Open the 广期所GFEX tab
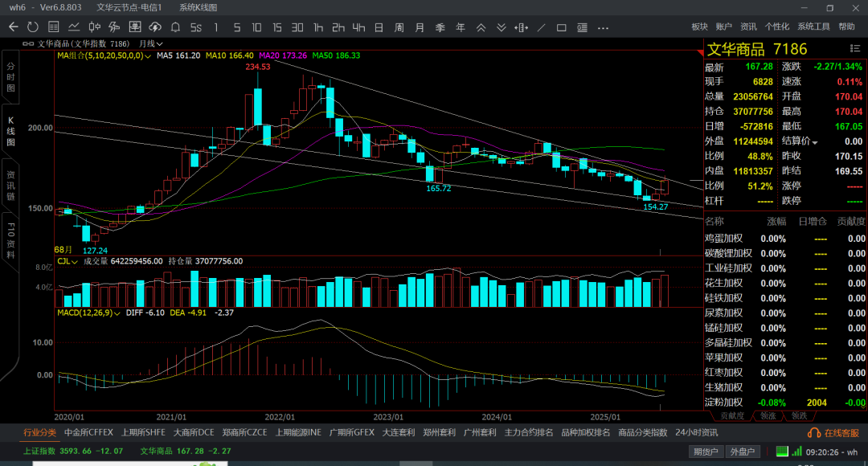Viewport: 868px width, 466px height. pos(351,433)
